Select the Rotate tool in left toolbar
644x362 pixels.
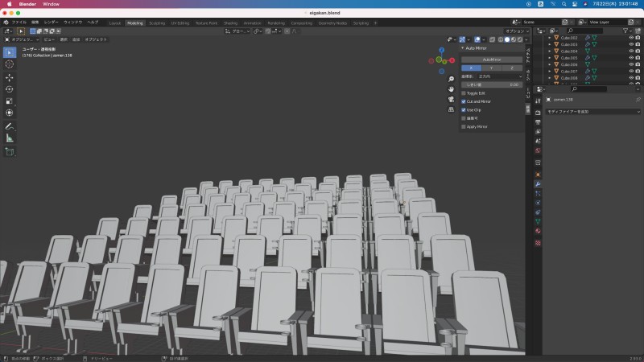point(10,89)
